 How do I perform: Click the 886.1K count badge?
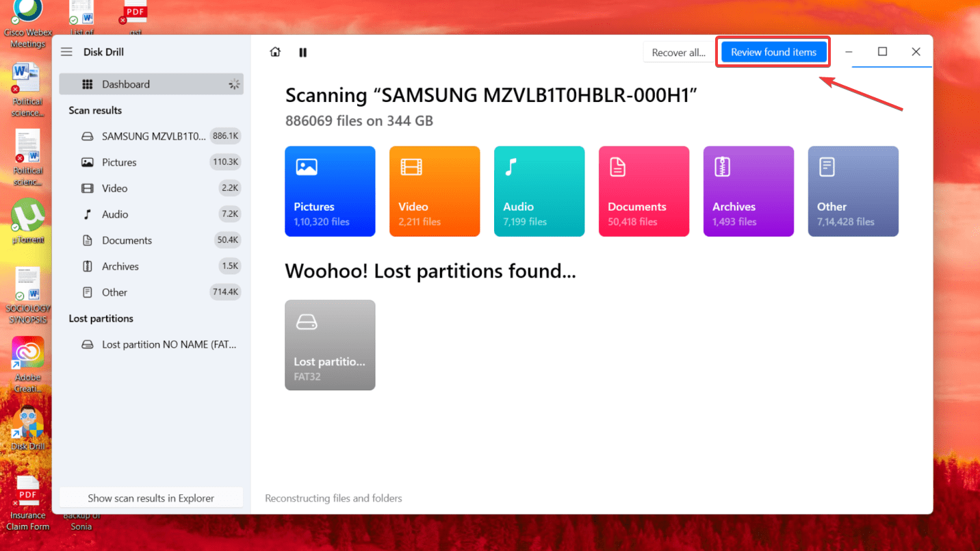pyautogui.click(x=225, y=136)
